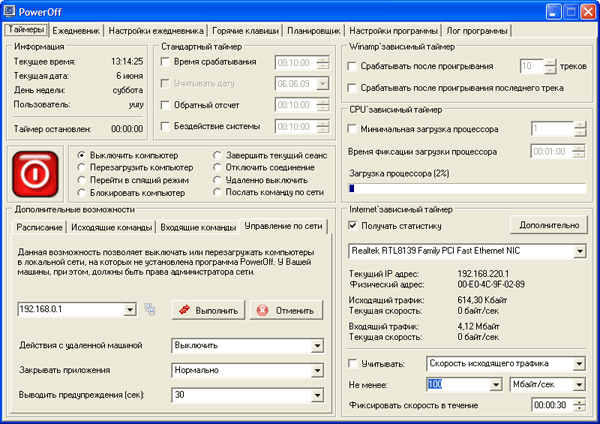Image resolution: width=600 pixels, height=424 pixels.
Task: Enable Минимальная загрузка процессора checkbox
Action: 352,129
